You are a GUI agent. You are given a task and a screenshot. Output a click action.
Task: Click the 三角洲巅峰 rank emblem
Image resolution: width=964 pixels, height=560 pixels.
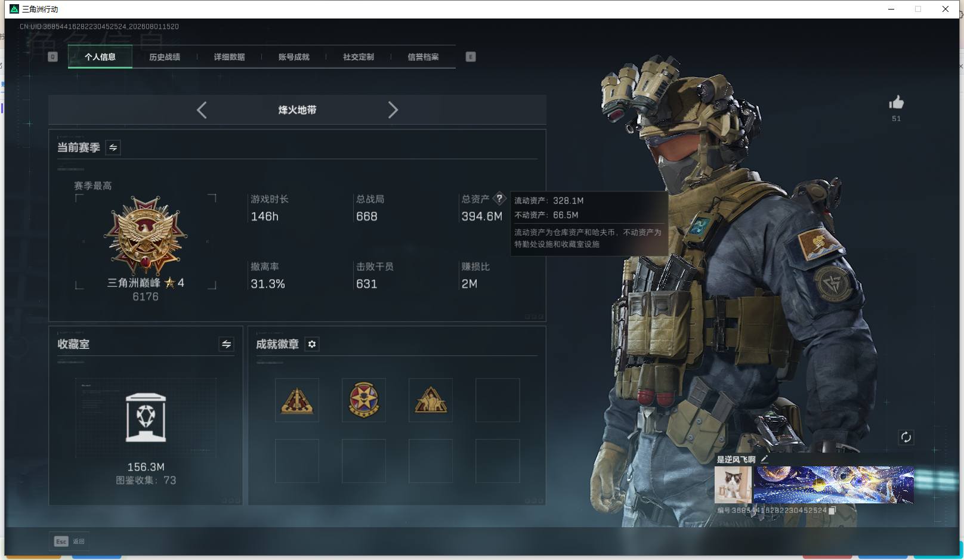click(x=146, y=236)
